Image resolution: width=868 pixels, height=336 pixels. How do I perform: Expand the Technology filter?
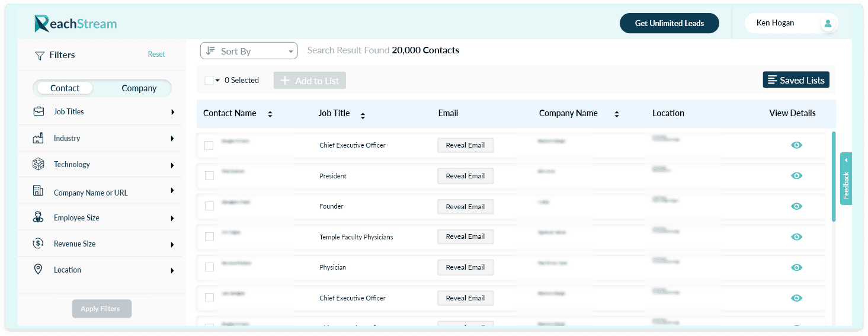point(172,165)
